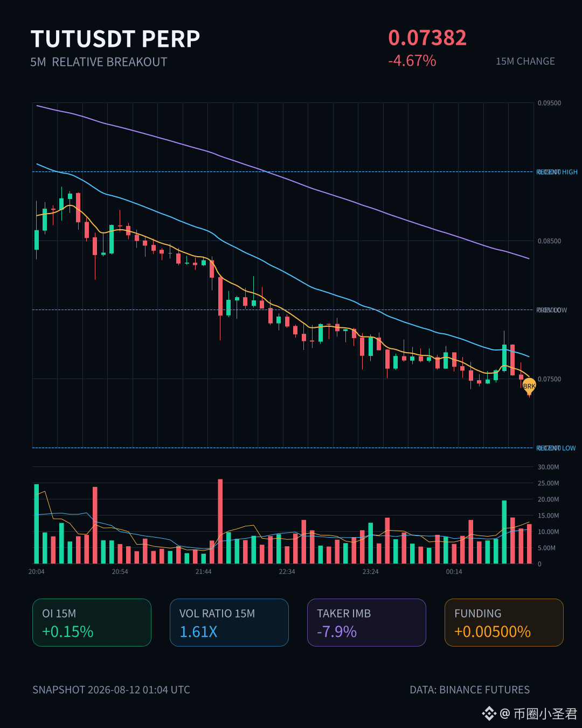Click the 22:34 time axis label
This screenshot has width=582, height=728.
287,572
